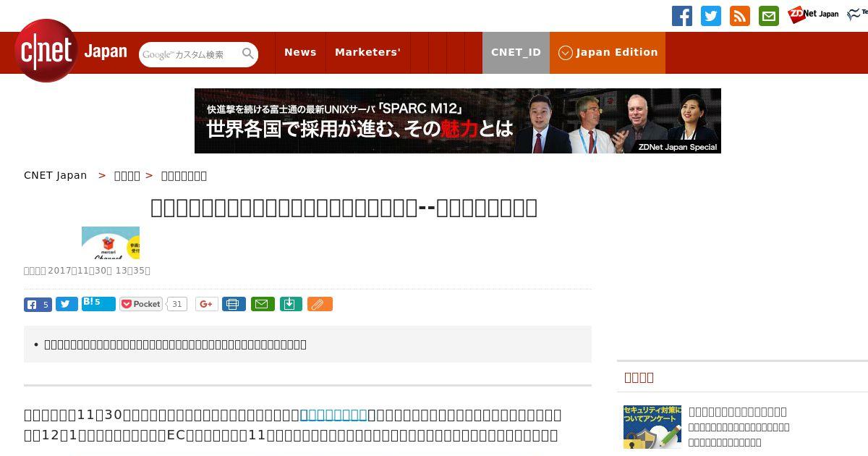
Task: Share article on Facebook (count 5)
Action: (38, 304)
